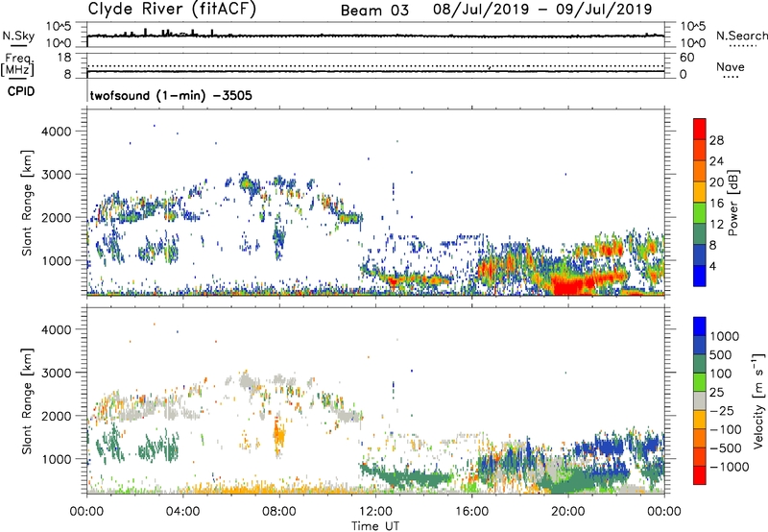
Task: Select the 'Beam 03' label
Action: [x=374, y=11]
